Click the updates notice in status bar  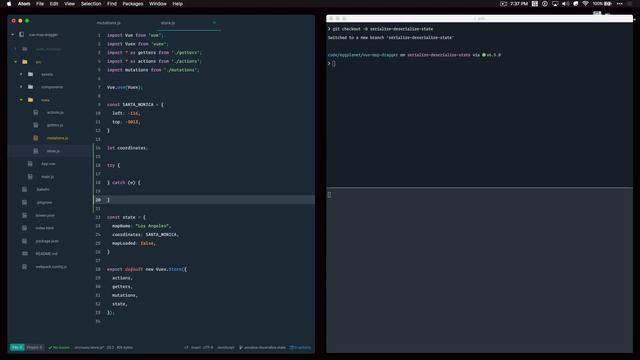point(300,347)
